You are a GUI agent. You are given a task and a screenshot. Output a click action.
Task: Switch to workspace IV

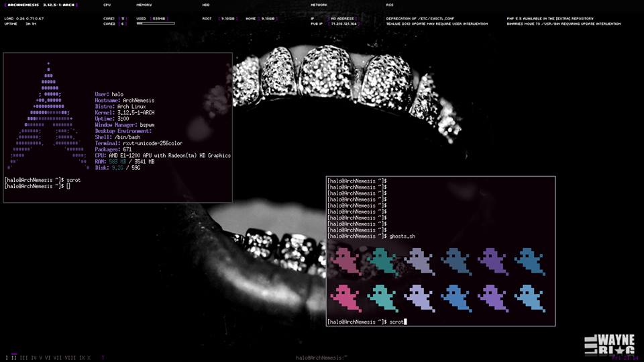click(34, 358)
